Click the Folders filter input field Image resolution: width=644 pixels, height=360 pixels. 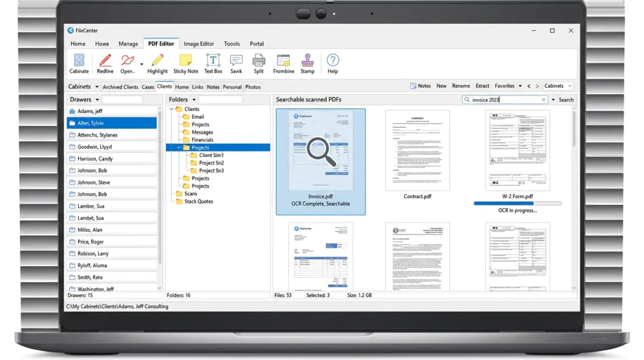(x=221, y=100)
